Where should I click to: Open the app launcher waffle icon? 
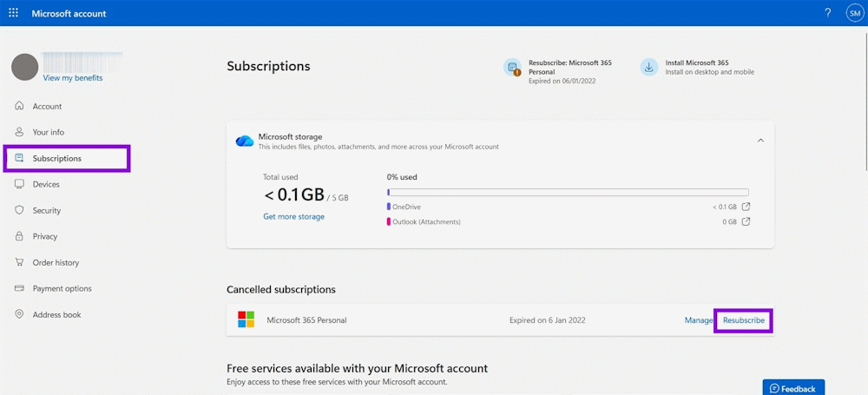click(x=13, y=13)
